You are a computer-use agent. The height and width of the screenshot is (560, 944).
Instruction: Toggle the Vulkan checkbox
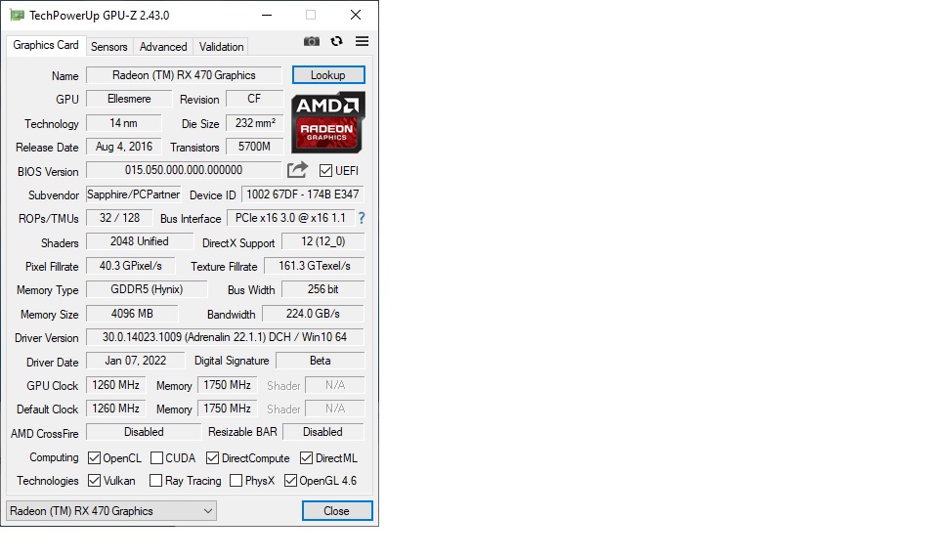(94, 480)
